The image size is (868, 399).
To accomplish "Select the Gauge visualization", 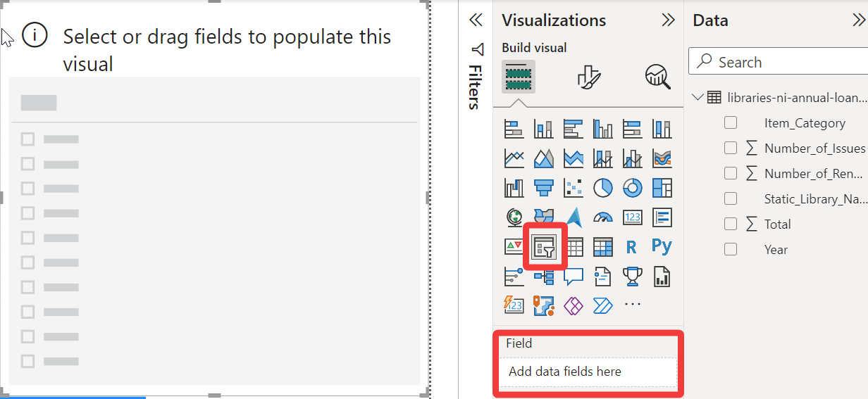I will 602,217.
